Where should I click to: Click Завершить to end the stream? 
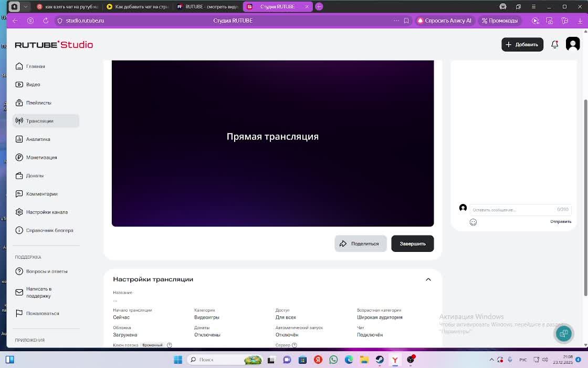coord(413,244)
